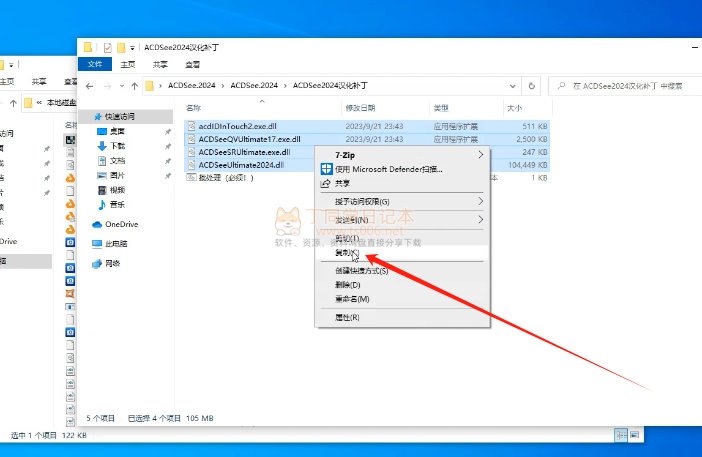702x457 pixels.
Task: Click the pin icon next to 下载
Action: coord(168,146)
